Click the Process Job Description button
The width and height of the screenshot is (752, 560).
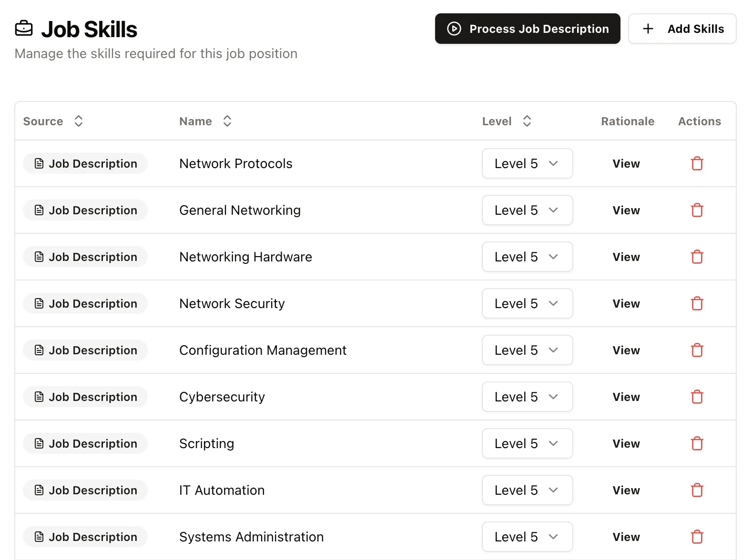point(528,29)
